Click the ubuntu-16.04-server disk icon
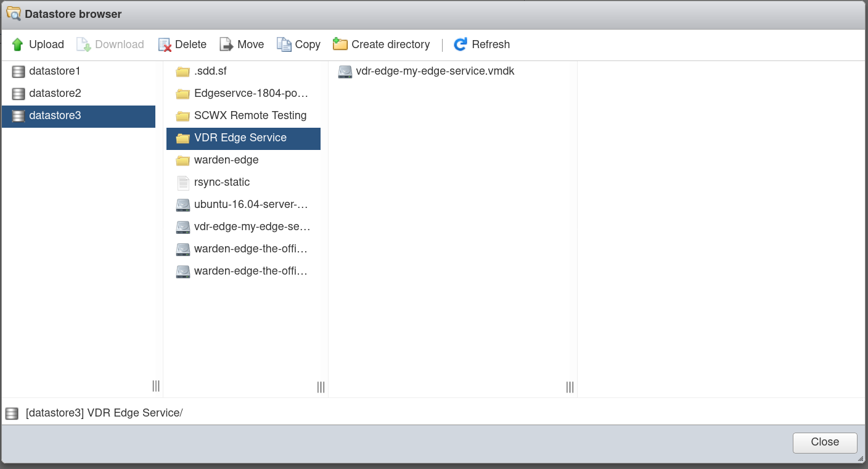This screenshot has height=469, width=868. (x=182, y=205)
